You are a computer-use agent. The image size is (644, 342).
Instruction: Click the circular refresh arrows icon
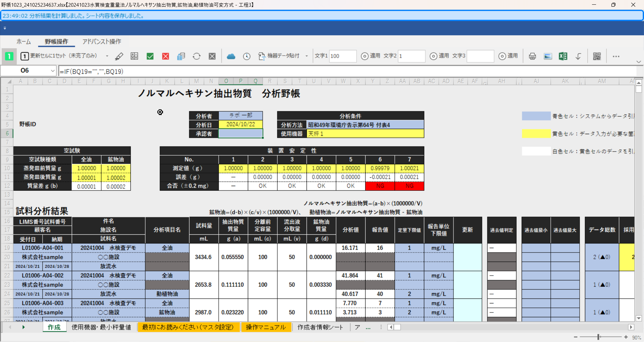coord(197,56)
